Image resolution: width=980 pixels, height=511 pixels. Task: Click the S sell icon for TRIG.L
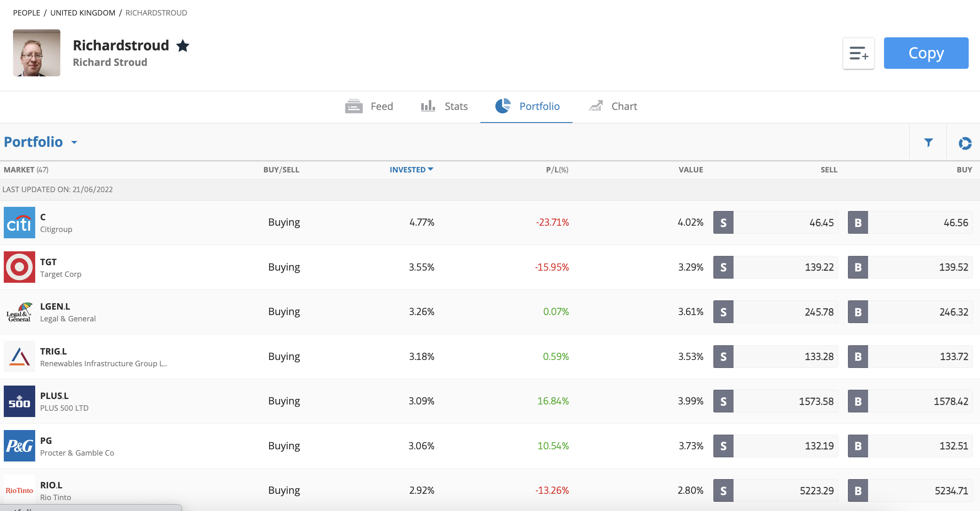(x=723, y=357)
